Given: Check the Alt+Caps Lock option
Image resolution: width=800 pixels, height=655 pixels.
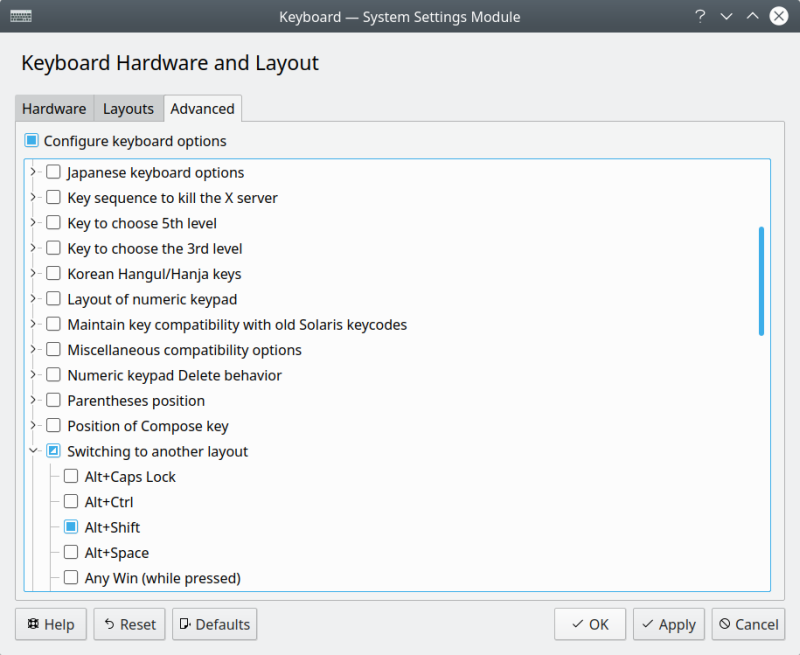Looking at the screenshot, I should pos(71,477).
